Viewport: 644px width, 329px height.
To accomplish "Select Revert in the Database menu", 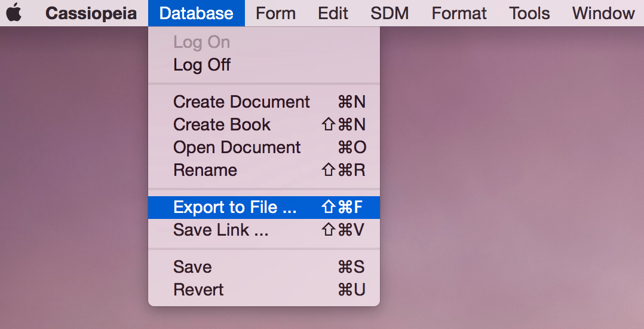I will [263, 290].
